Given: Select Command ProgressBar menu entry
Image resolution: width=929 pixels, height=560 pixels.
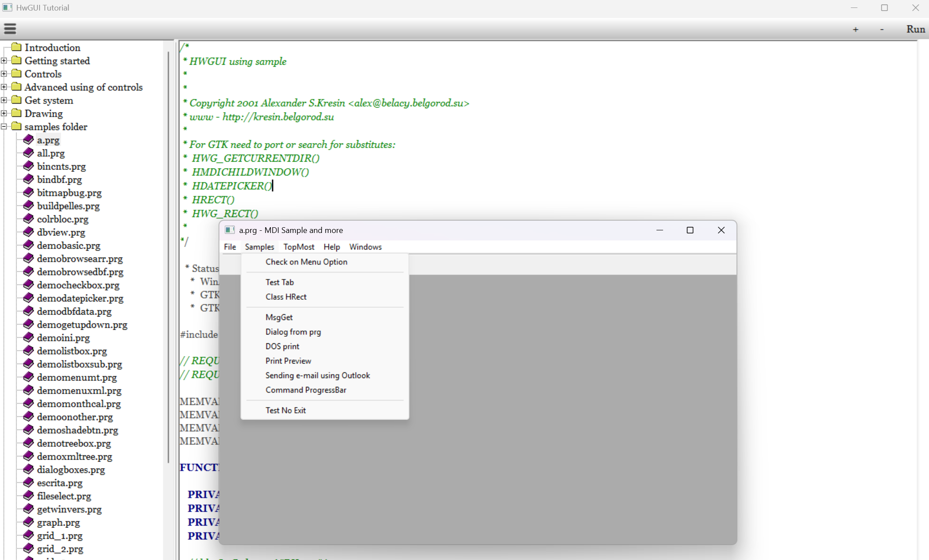Looking at the screenshot, I should (306, 390).
